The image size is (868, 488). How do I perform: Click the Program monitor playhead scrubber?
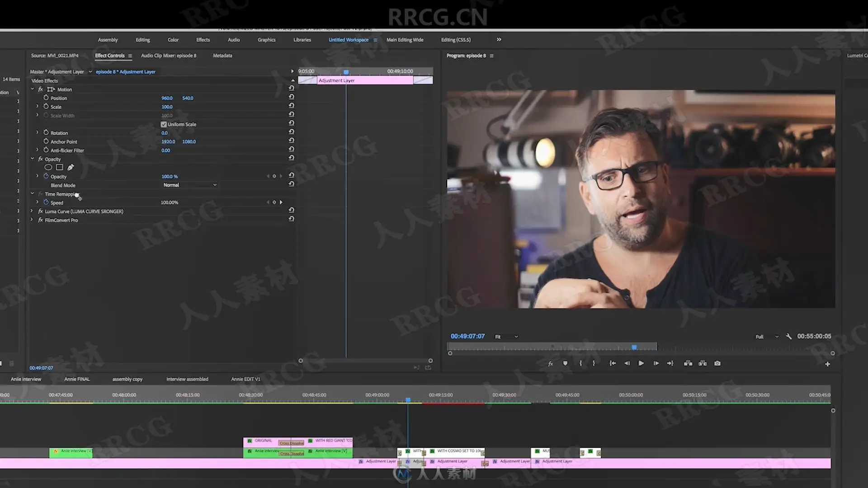634,347
